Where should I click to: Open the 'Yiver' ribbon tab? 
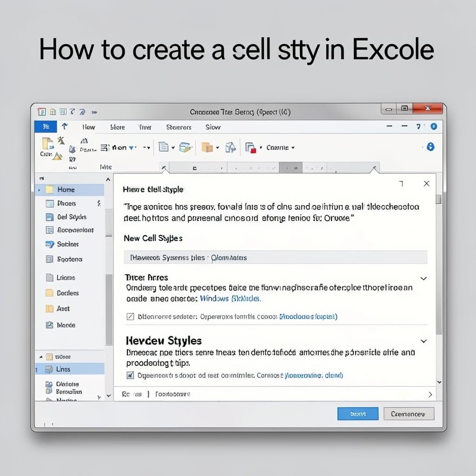click(x=145, y=127)
